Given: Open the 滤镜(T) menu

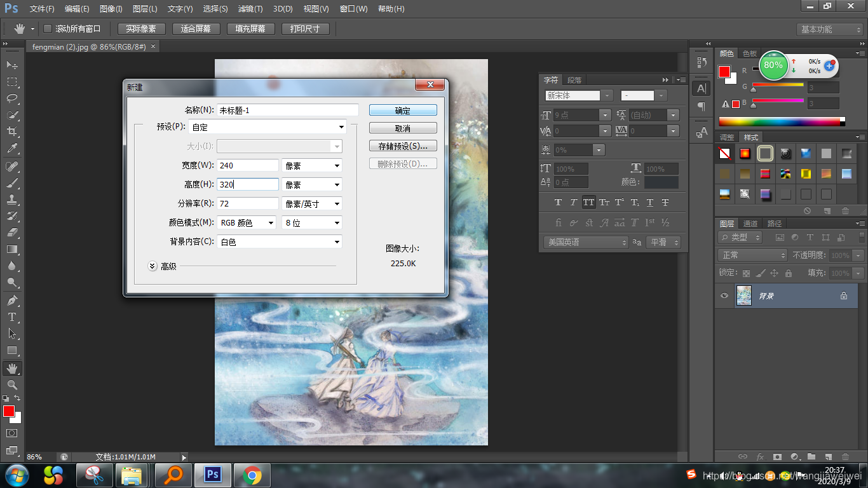Looking at the screenshot, I should tap(250, 9).
